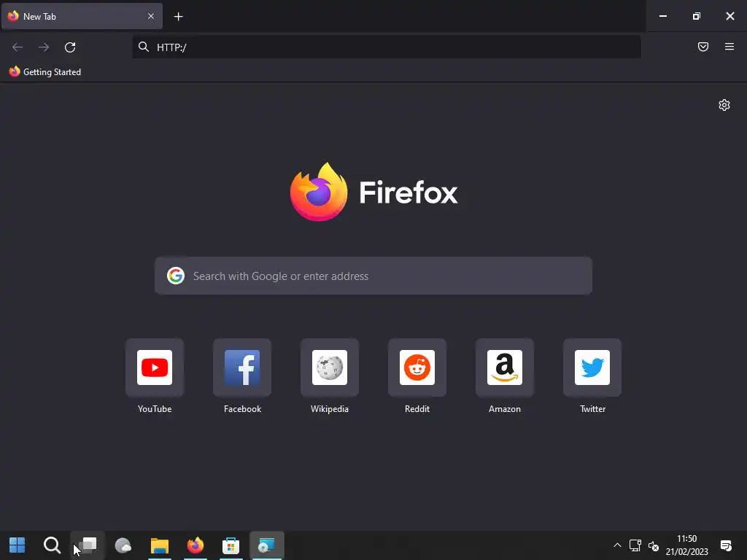Click the YouTube label text
747x560 pixels.
155,409
